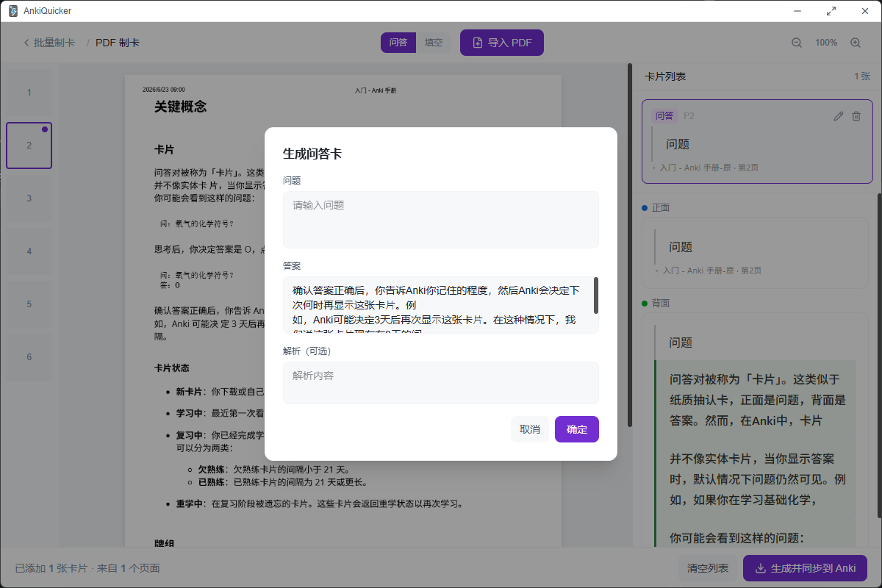Click 卡片状态 heading in PDF
Image resolution: width=882 pixels, height=588 pixels.
(x=172, y=367)
